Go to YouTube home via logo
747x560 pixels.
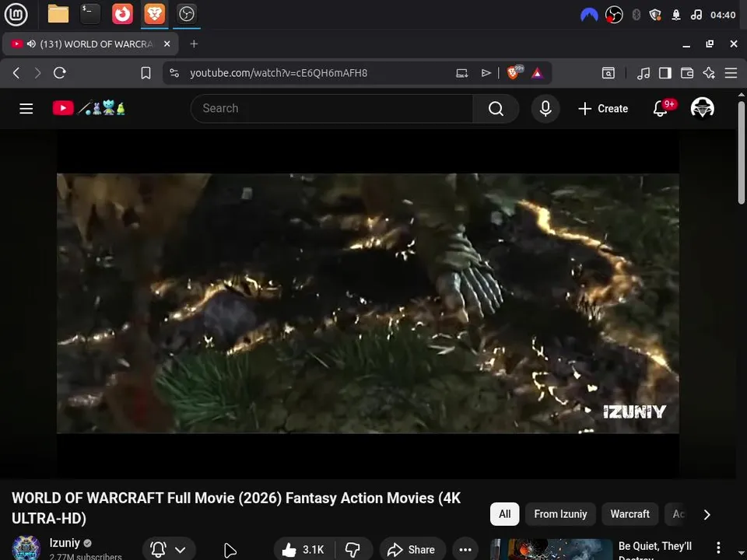(x=89, y=108)
